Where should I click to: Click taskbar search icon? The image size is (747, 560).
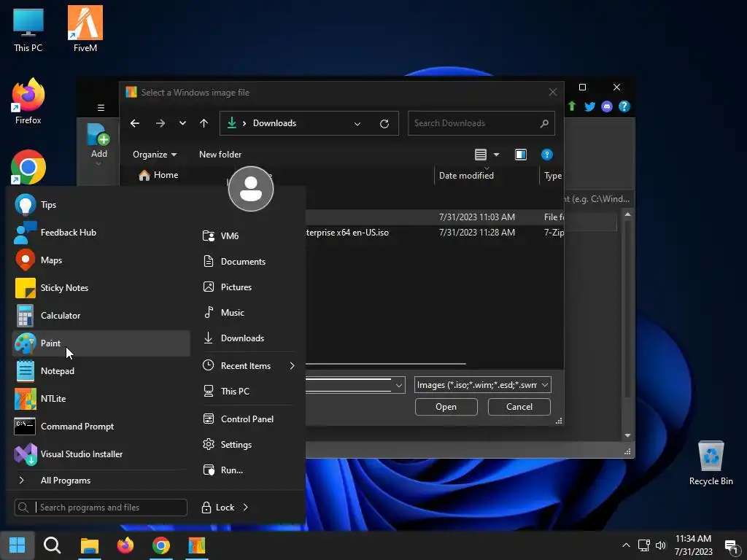(x=52, y=545)
